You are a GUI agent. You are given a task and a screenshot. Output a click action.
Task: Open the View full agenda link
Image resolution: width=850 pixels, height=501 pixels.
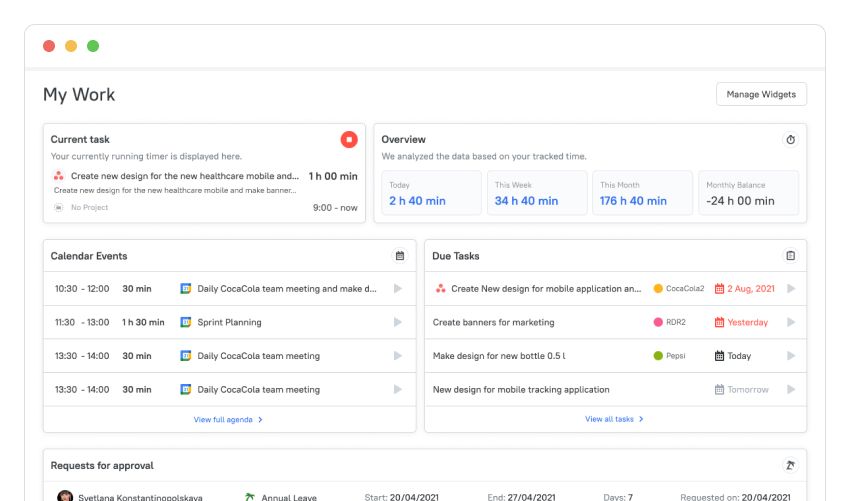click(x=228, y=419)
